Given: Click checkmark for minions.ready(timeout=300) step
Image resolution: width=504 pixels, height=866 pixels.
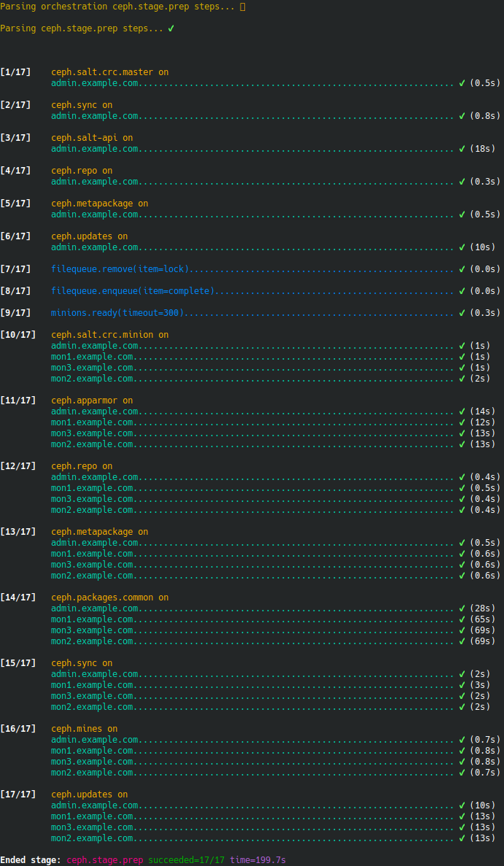Looking at the screenshot, I should tap(462, 313).
